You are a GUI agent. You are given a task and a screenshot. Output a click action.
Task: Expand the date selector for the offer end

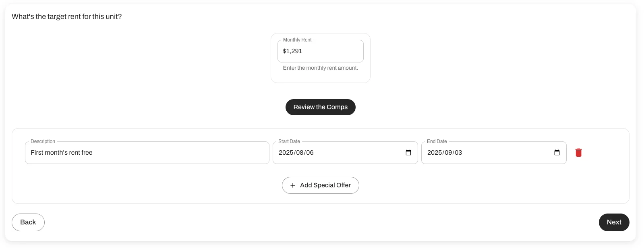(x=557, y=153)
